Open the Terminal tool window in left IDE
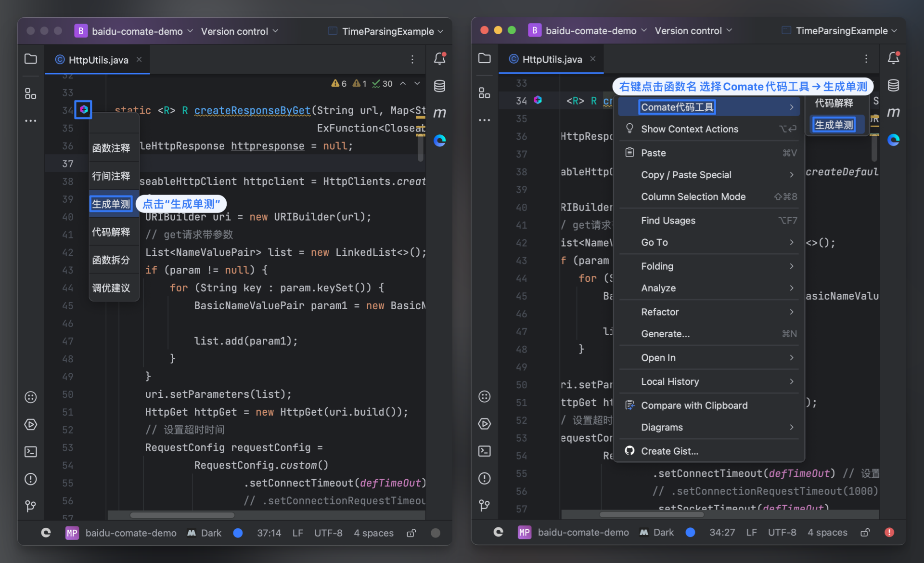 coord(30,451)
